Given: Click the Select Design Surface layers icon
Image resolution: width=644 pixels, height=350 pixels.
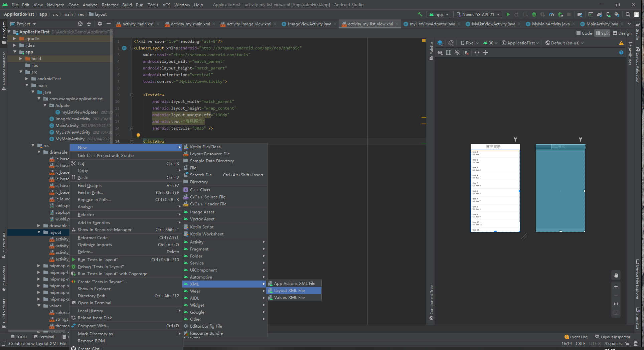Looking at the screenshot, I should [440, 43].
